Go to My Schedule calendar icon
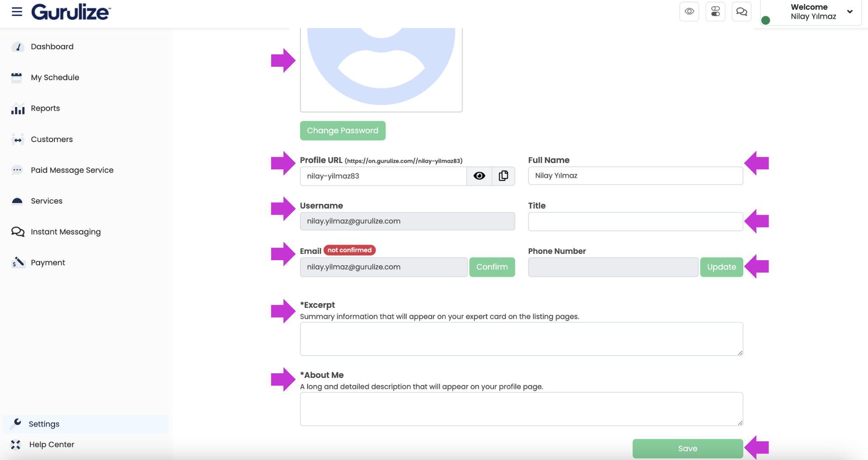 (x=17, y=77)
